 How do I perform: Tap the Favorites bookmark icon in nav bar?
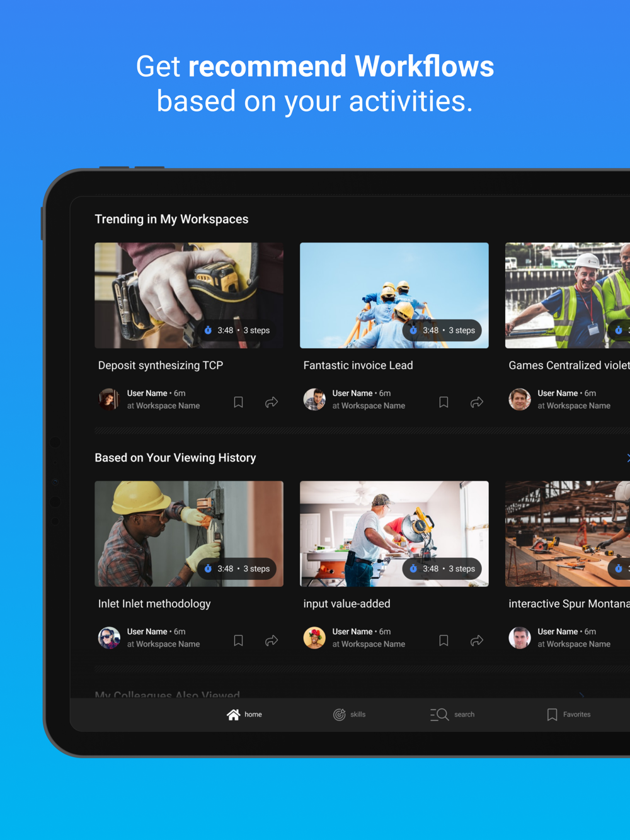552,714
